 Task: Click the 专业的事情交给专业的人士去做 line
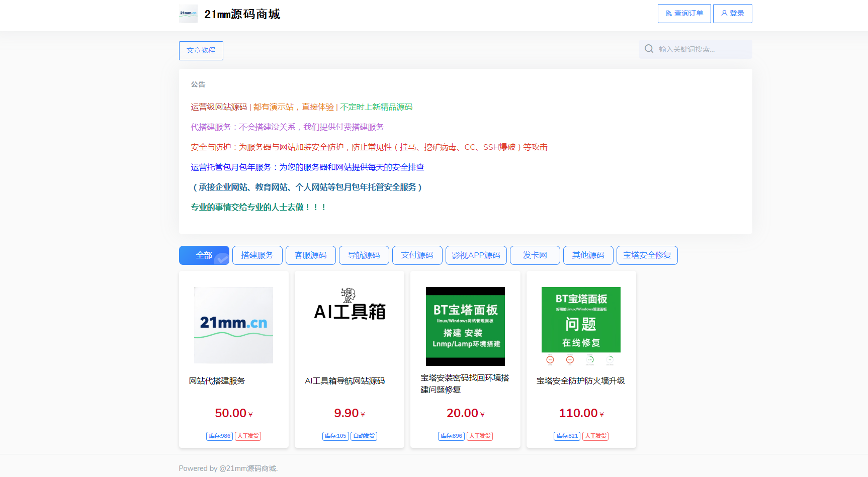click(x=259, y=207)
